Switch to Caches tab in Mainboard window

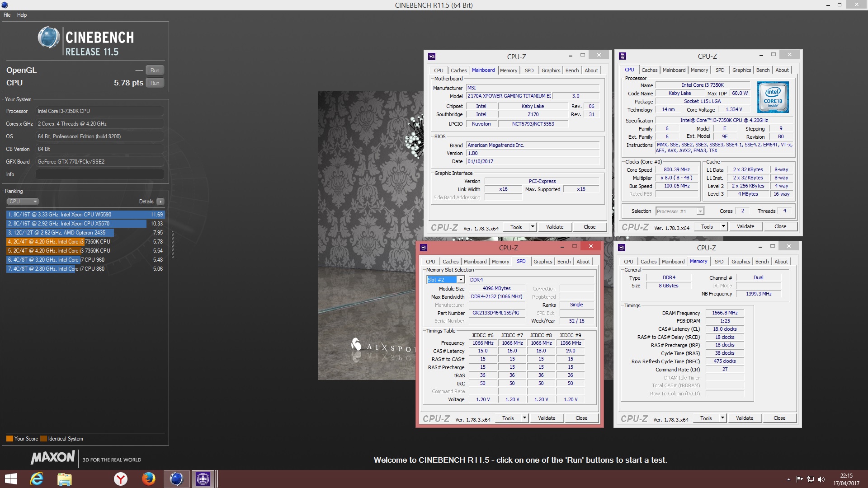click(x=458, y=70)
